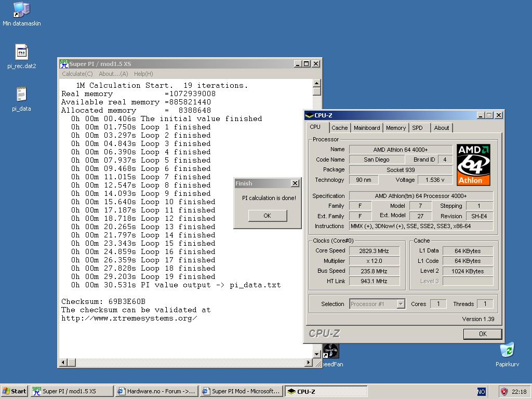
Task: Click the Super PI horizontal scroll thumb
Action: click(x=72, y=363)
